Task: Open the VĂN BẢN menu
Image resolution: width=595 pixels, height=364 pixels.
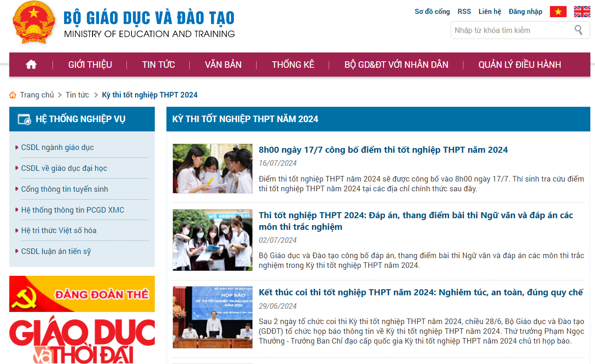Action: click(223, 65)
